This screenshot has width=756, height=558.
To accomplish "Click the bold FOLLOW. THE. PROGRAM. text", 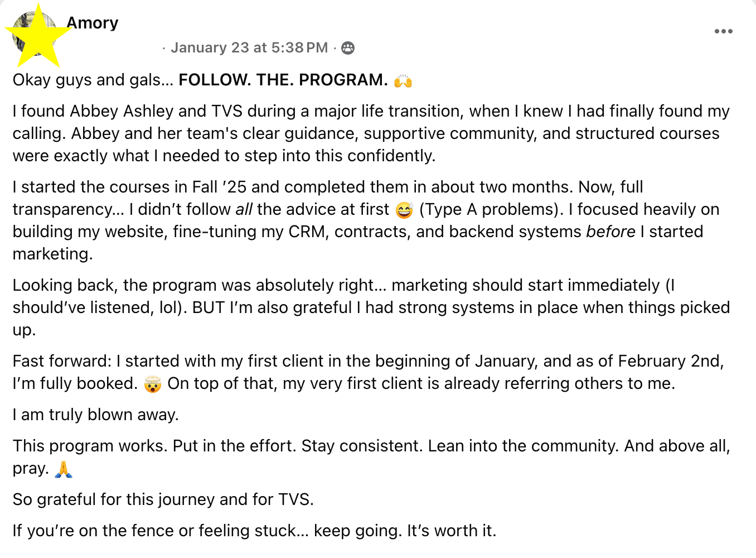I will click(x=283, y=80).
